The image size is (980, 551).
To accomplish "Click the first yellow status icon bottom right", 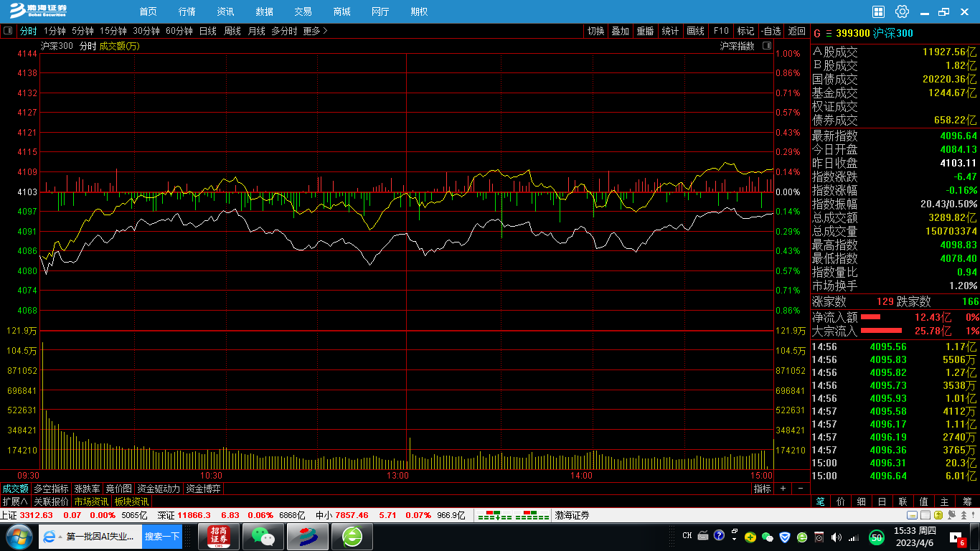I will [913, 515].
